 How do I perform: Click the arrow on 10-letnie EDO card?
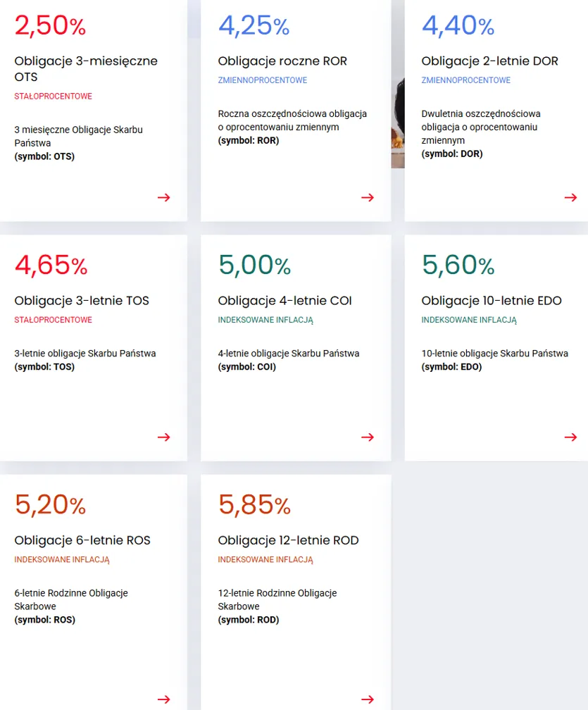571,437
